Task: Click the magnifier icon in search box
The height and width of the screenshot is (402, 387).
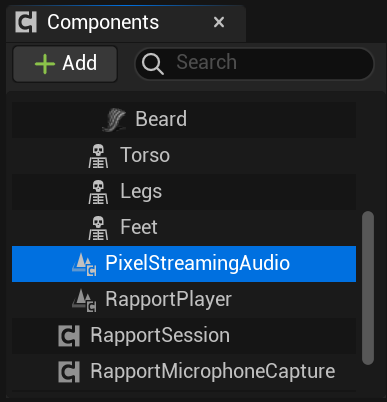Action: [153, 64]
